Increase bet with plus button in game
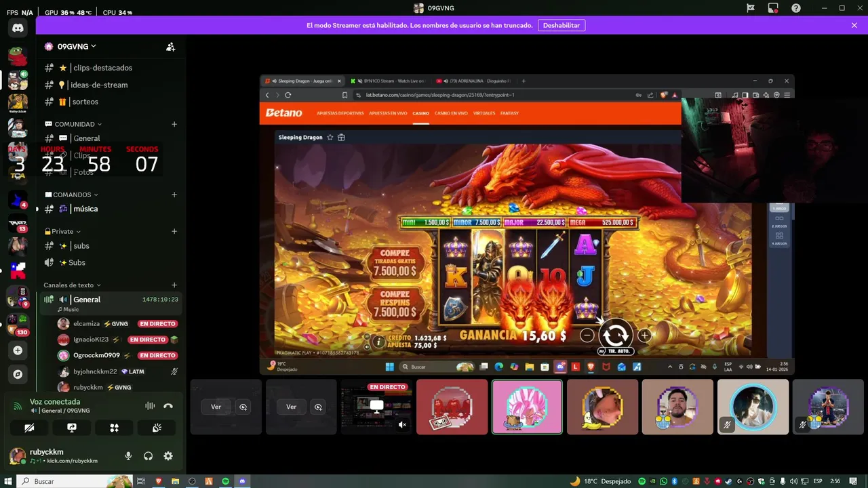This screenshot has width=868, height=488. (644, 335)
